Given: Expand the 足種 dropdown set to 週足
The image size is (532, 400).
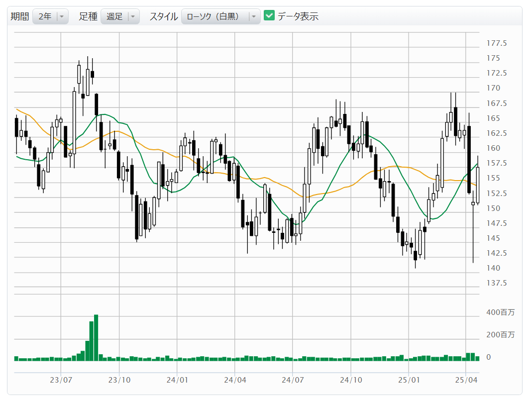Looking at the screenshot, I should tap(120, 16).
